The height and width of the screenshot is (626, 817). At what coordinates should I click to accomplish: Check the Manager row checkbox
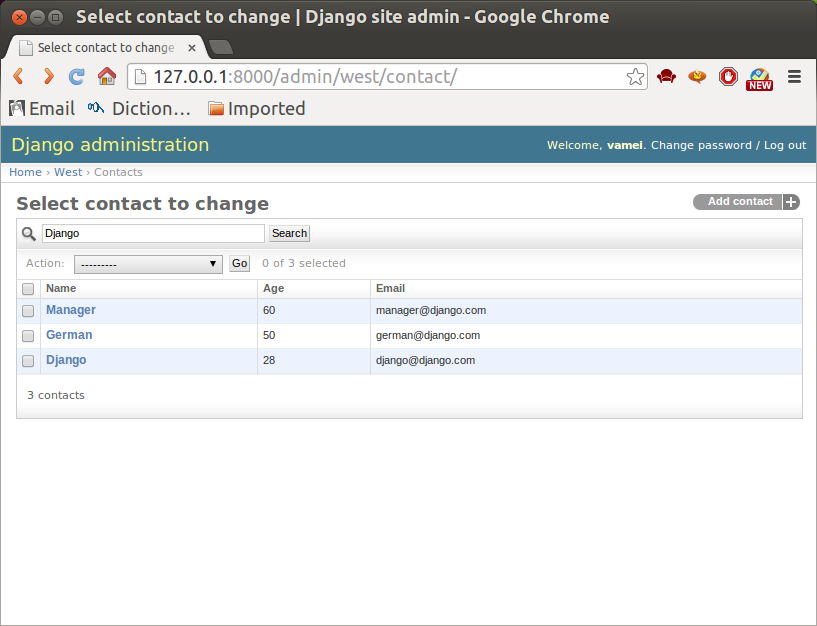click(x=28, y=311)
